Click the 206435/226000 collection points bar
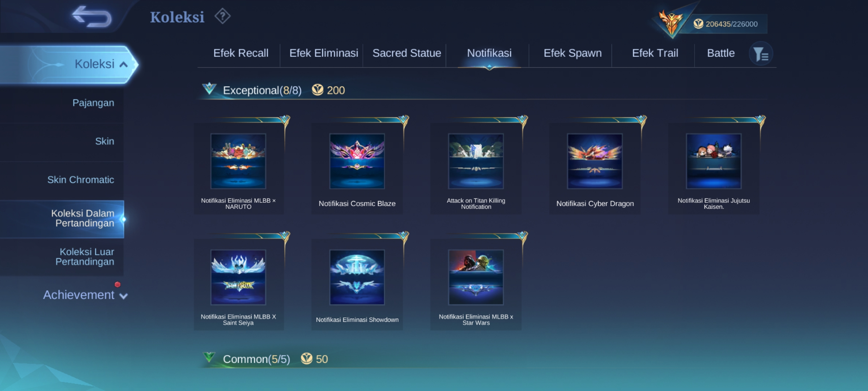The image size is (868, 391). coord(731,24)
